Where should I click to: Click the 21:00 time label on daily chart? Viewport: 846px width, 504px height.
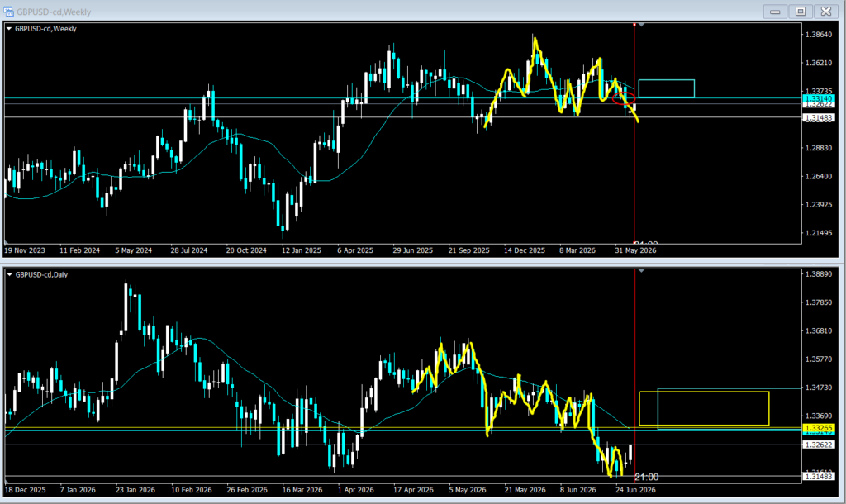coord(646,477)
